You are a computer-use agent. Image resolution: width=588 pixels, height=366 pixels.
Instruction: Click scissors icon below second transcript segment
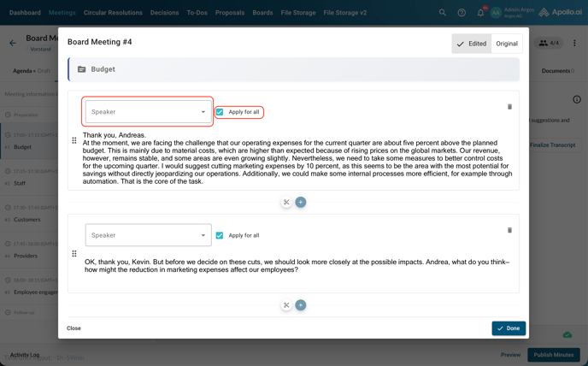(286, 305)
